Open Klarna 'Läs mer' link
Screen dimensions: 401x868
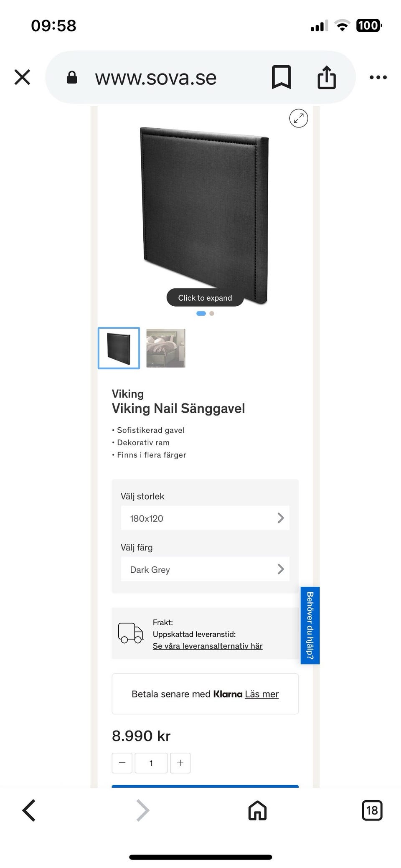(261, 694)
